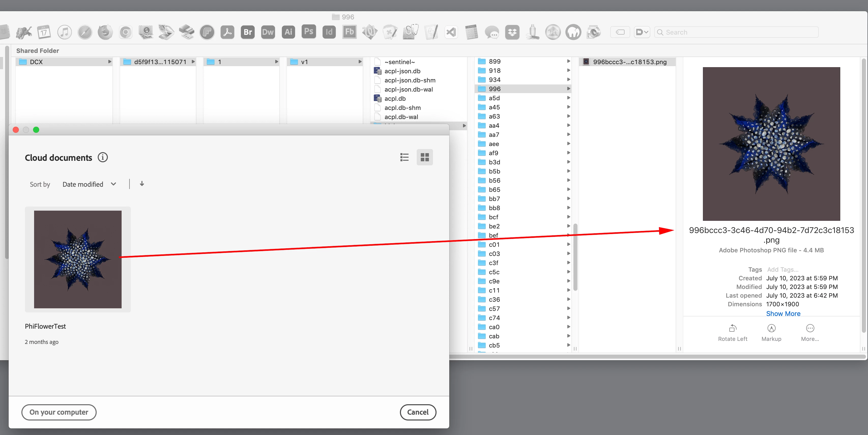Toggle the sort direction arrow

click(142, 184)
